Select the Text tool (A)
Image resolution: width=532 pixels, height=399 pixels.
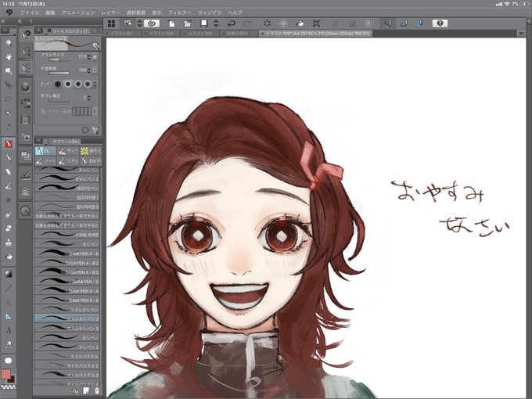pos(9,330)
